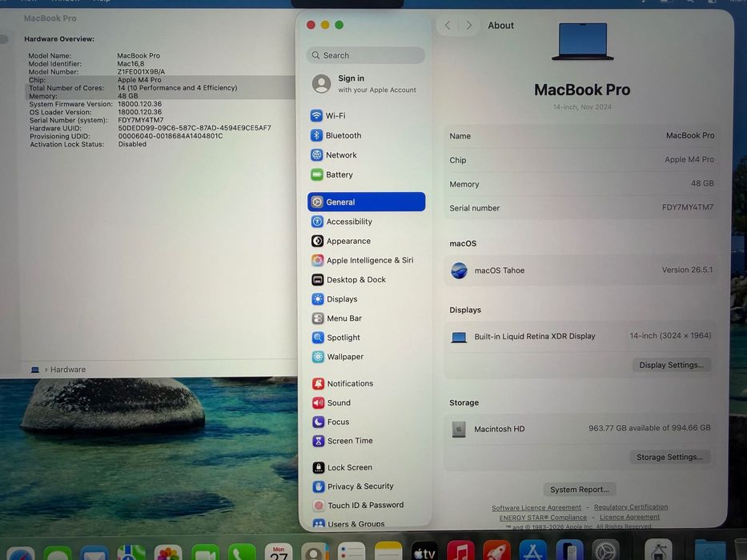The image size is (747, 560).
Task: Select General in the sidebar
Action: pyautogui.click(x=366, y=202)
